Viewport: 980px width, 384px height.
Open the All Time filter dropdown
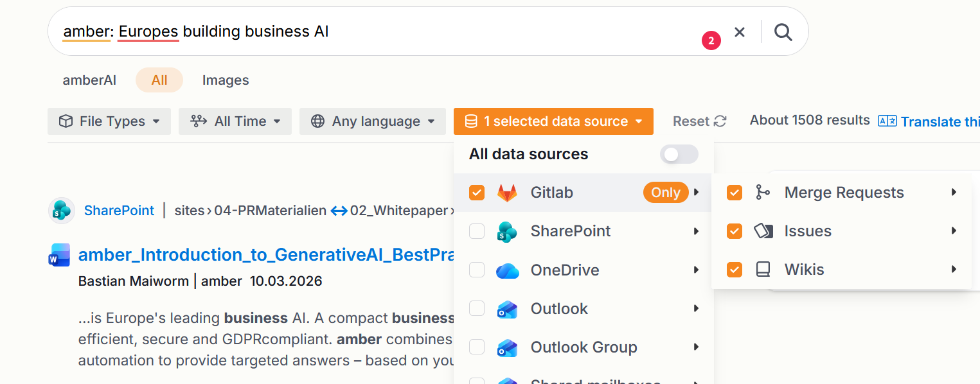click(x=235, y=121)
